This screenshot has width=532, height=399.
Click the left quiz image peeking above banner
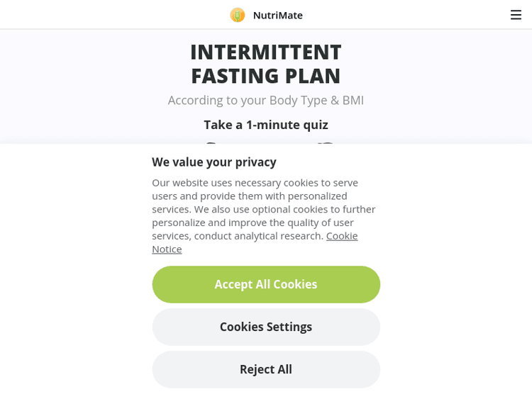tap(211, 144)
